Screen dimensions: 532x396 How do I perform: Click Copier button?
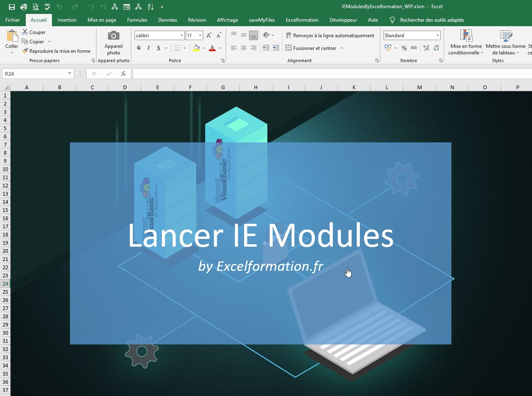click(x=33, y=41)
